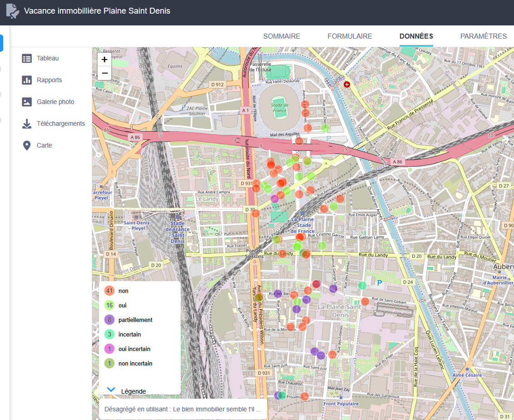Click the 'Vacance immobillière Plaine Saint Denis' title
This screenshot has height=420, width=514.
point(97,11)
